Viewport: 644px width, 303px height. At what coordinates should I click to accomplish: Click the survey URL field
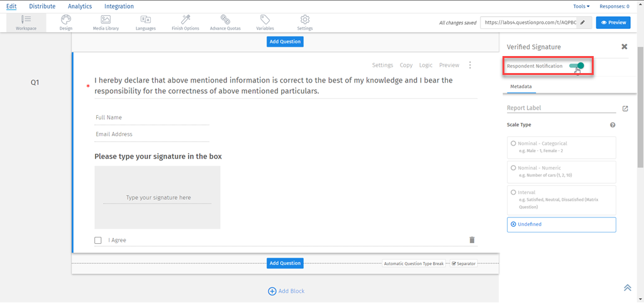click(529, 23)
